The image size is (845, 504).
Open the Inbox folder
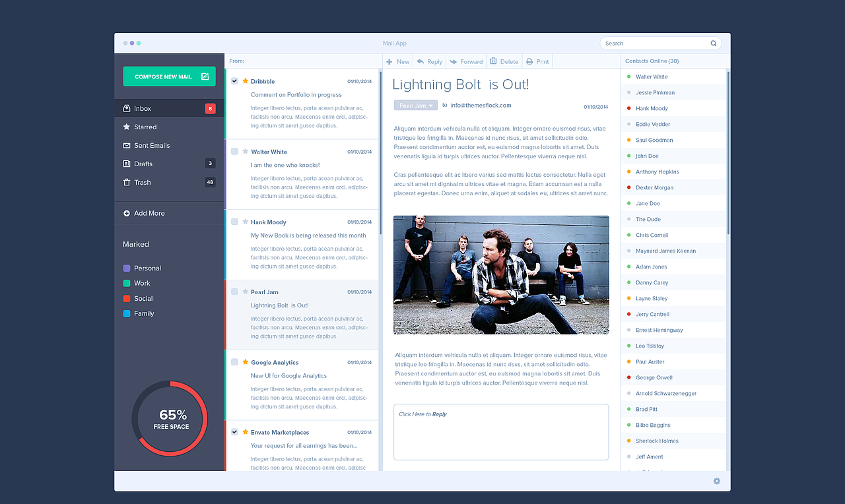[169, 108]
